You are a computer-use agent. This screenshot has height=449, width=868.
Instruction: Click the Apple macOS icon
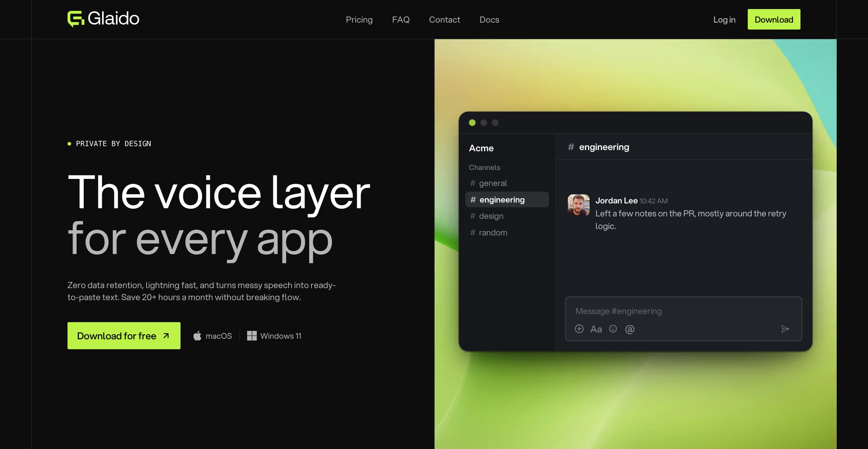(x=197, y=335)
